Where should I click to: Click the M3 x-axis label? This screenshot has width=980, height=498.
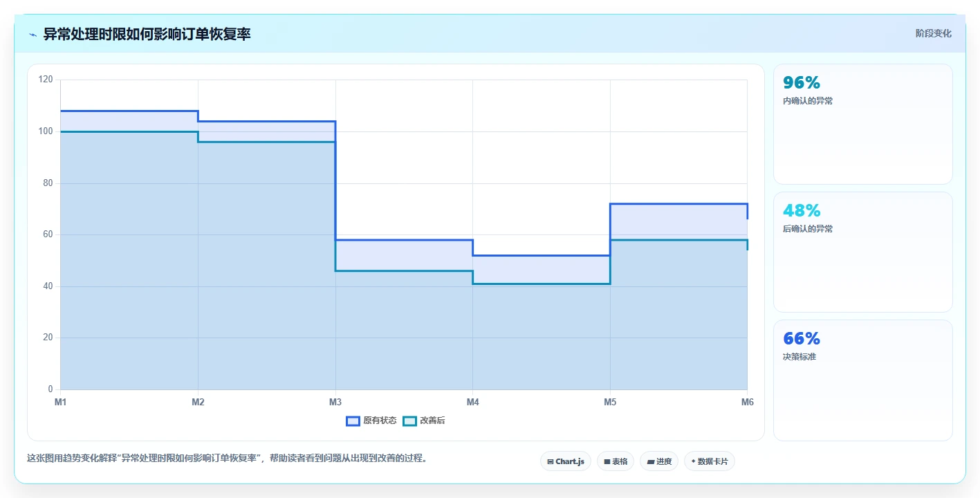click(x=335, y=402)
